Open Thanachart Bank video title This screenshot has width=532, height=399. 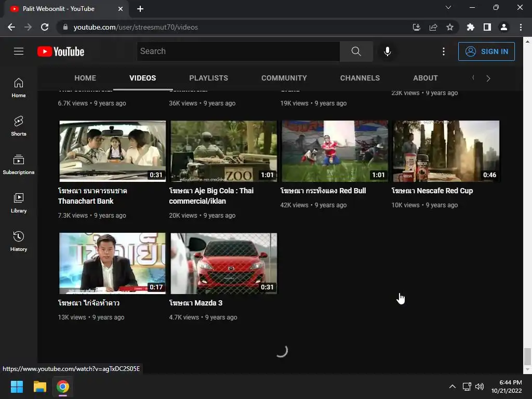tap(92, 196)
